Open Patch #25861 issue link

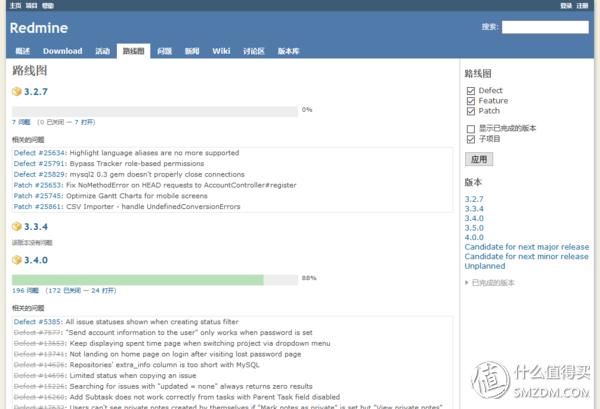(38, 206)
